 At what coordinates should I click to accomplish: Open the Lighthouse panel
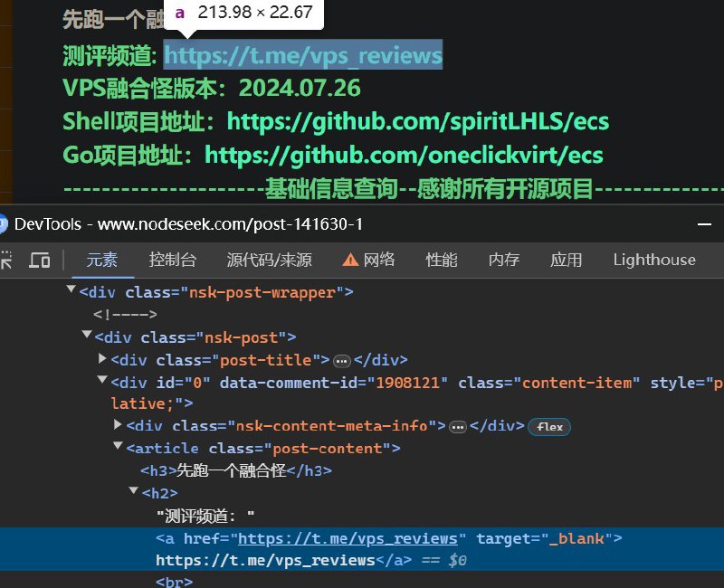pyautogui.click(x=653, y=260)
